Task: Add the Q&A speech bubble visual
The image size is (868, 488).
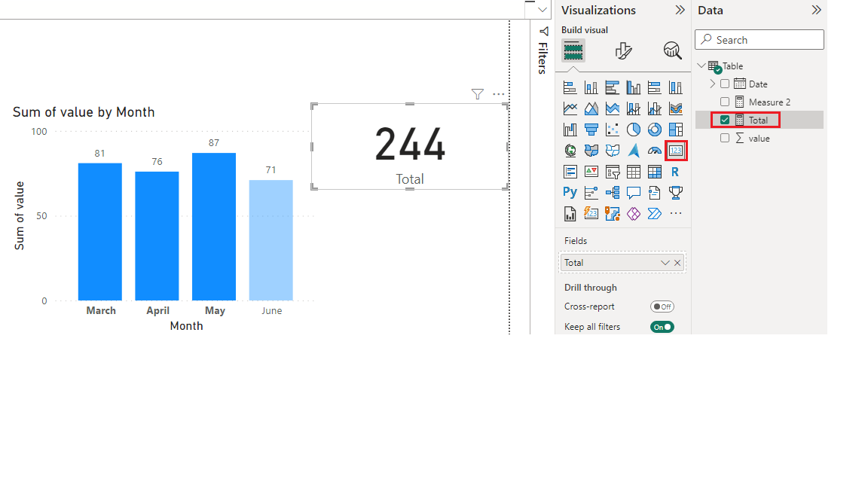Action: pyautogui.click(x=633, y=193)
